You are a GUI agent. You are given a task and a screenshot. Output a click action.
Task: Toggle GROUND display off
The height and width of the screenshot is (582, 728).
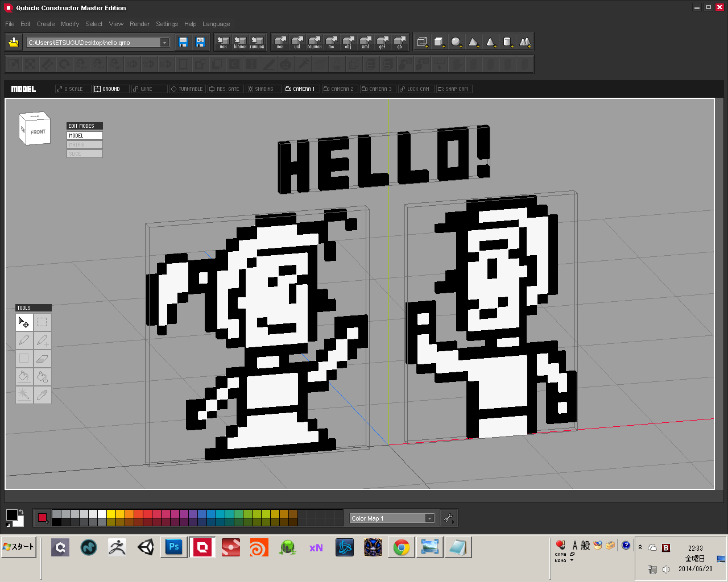click(111, 89)
